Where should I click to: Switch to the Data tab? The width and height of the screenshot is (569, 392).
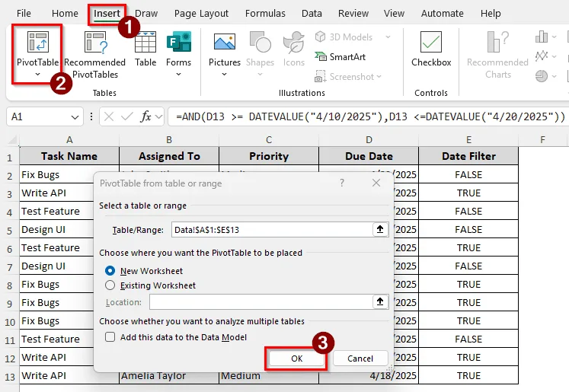click(x=312, y=14)
